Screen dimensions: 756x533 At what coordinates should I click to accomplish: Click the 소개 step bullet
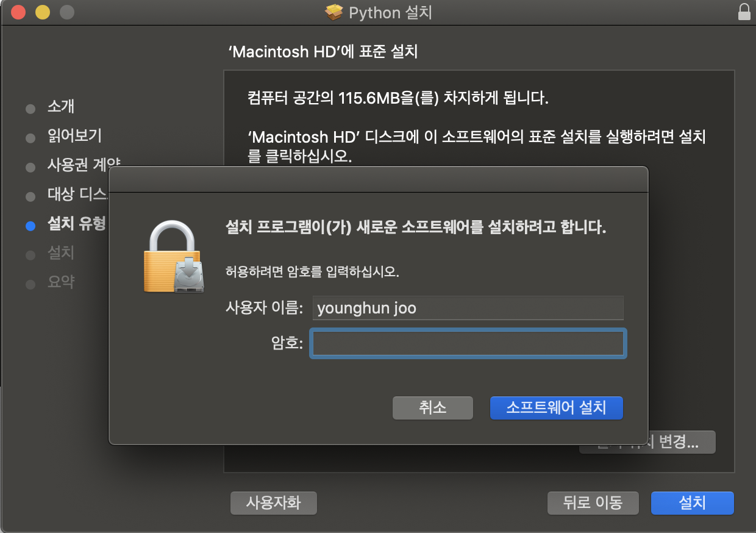coord(30,109)
